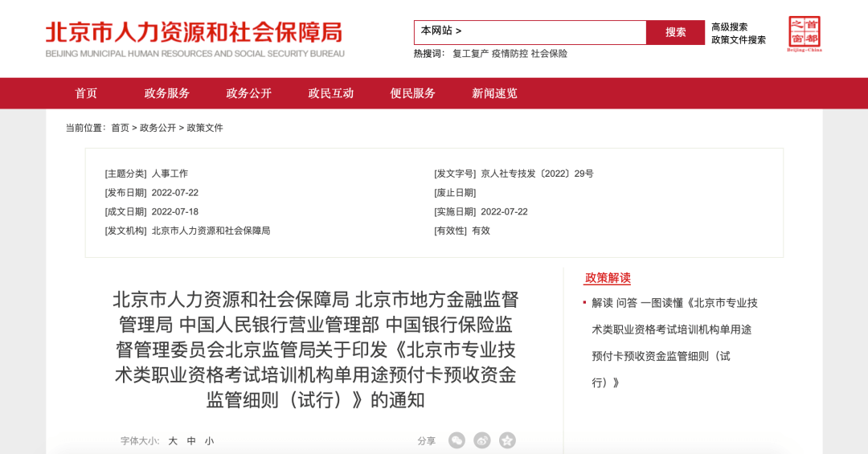Click publish date value next to 发布日期

(x=175, y=193)
